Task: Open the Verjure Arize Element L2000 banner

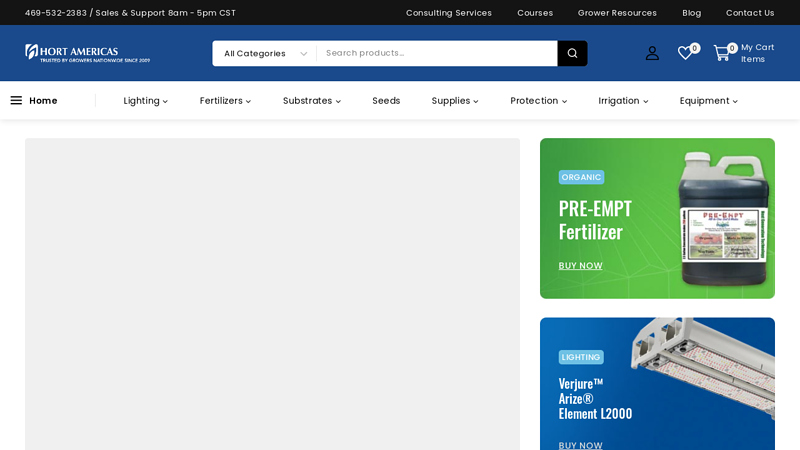Action: pos(657,385)
